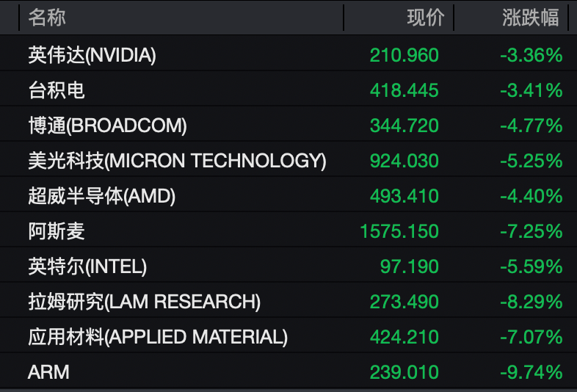Click NVIDIA price 210.960
The height and width of the screenshot is (392, 577).
click(x=404, y=55)
